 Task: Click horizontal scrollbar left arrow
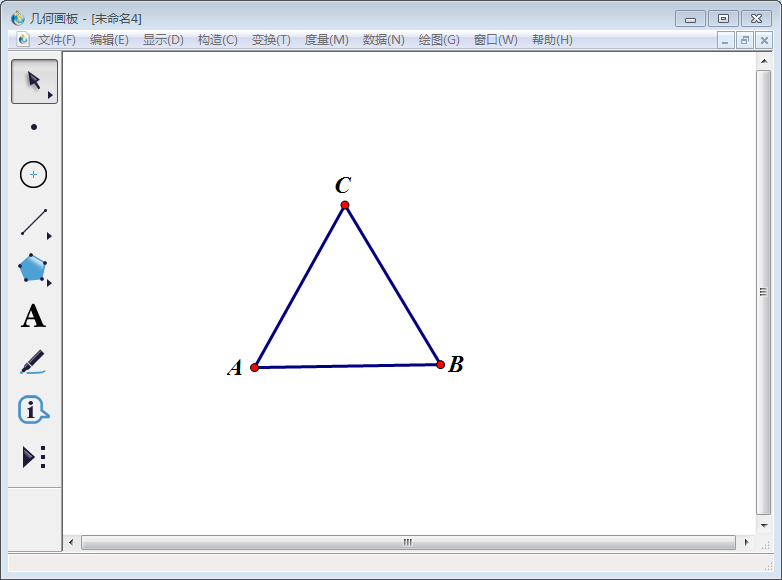point(71,542)
